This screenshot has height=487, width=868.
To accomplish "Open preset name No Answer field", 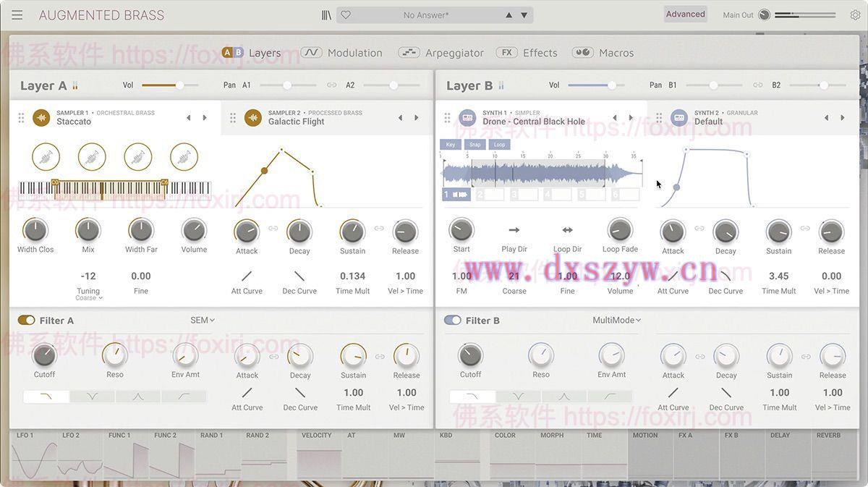I will [426, 15].
